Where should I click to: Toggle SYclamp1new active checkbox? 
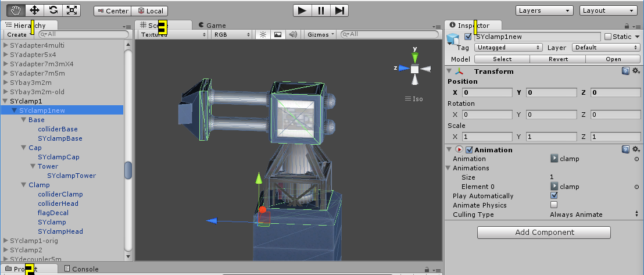468,37
